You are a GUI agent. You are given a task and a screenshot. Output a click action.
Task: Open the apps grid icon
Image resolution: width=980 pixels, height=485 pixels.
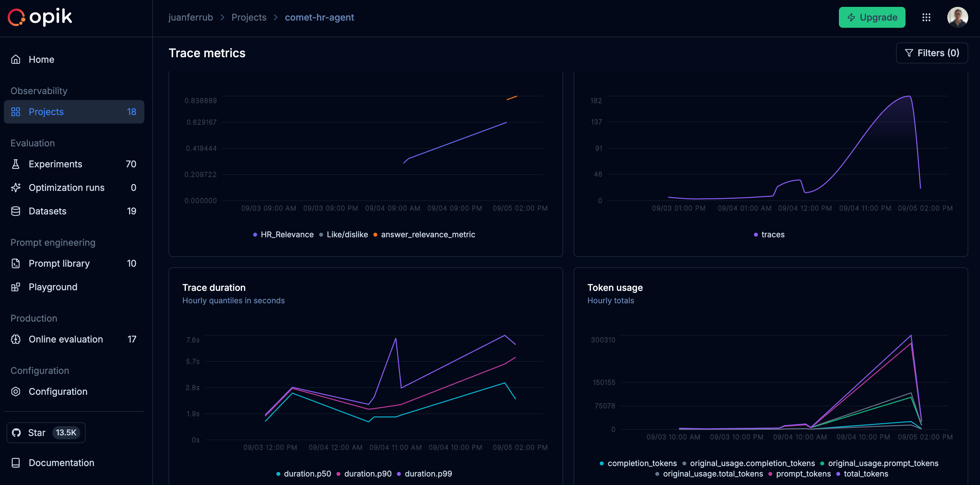pyautogui.click(x=926, y=17)
